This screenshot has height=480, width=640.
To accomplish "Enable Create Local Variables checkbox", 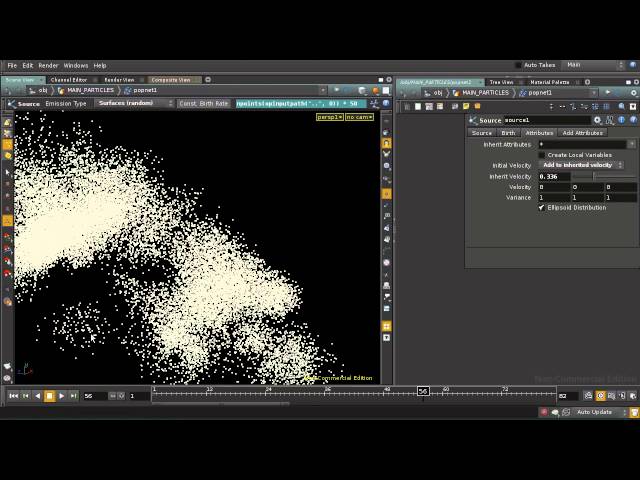I will (x=542, y=155).
